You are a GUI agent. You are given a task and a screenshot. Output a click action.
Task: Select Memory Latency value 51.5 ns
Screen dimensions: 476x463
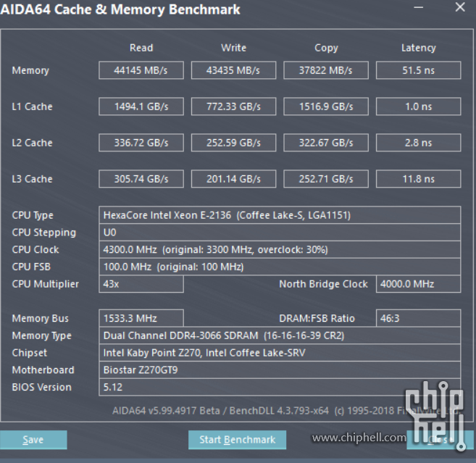coord(418,70)
